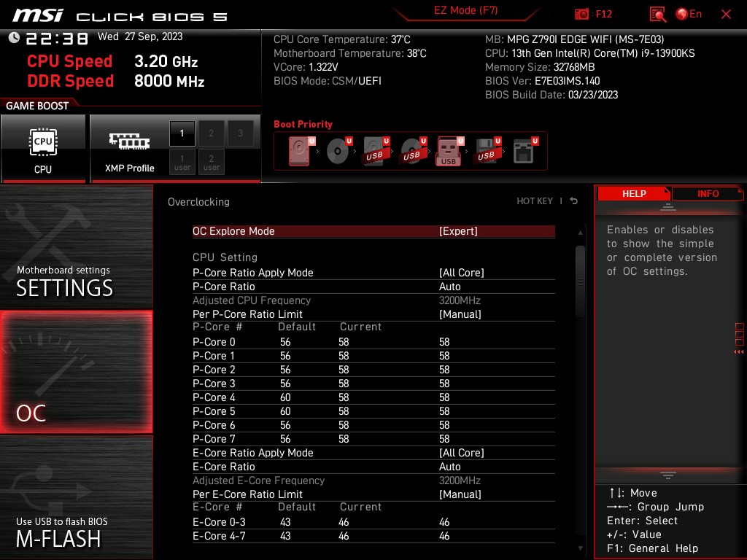This screenshot has width=747, height=560.
Task: Edit P-Core 3 ratio value 58
Action: point(444,384)
